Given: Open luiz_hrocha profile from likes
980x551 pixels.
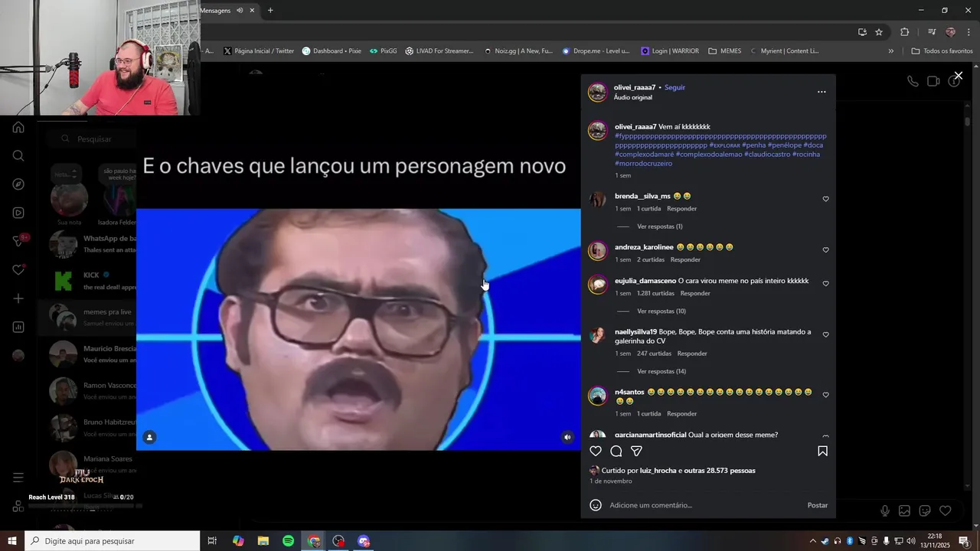Looking at the screenshot, I should [658, 471].
